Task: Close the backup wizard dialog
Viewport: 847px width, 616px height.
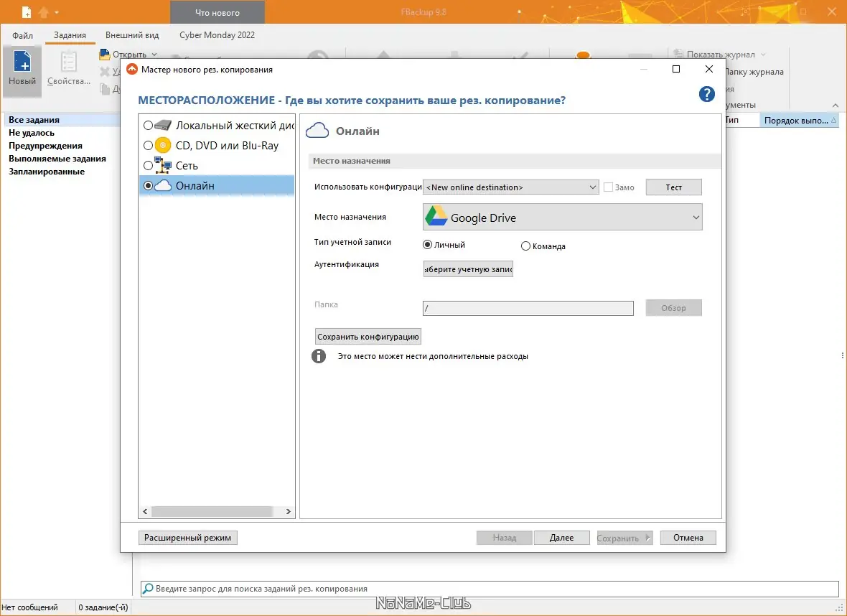Action: tap(708, 69)
